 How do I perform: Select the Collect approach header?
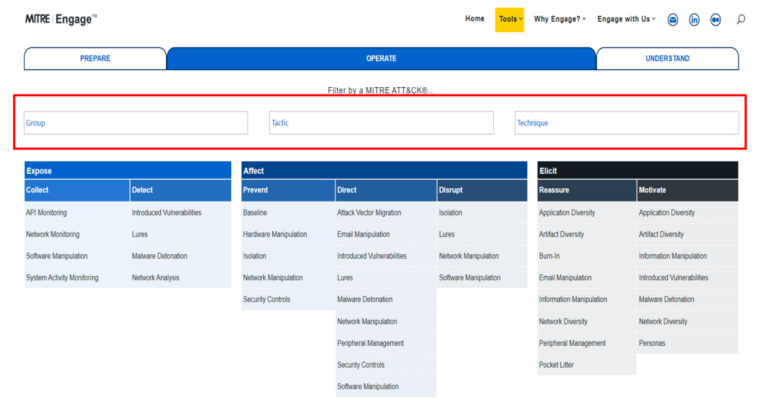(x=77, y=190)
